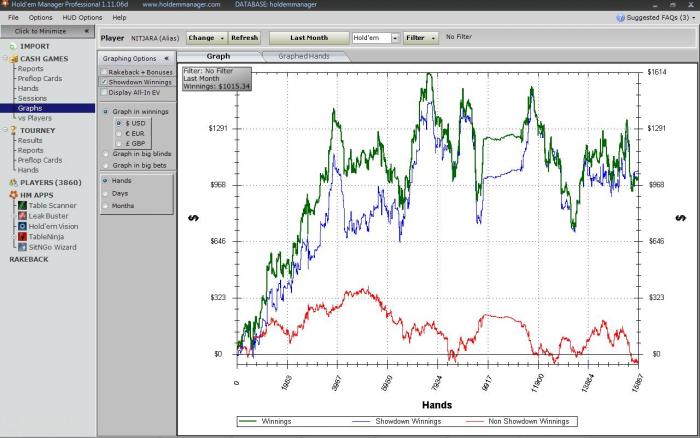This screenshot has height=438, width=700.
Task: Launch TableNinja app icon
Action: click(22, 237)
